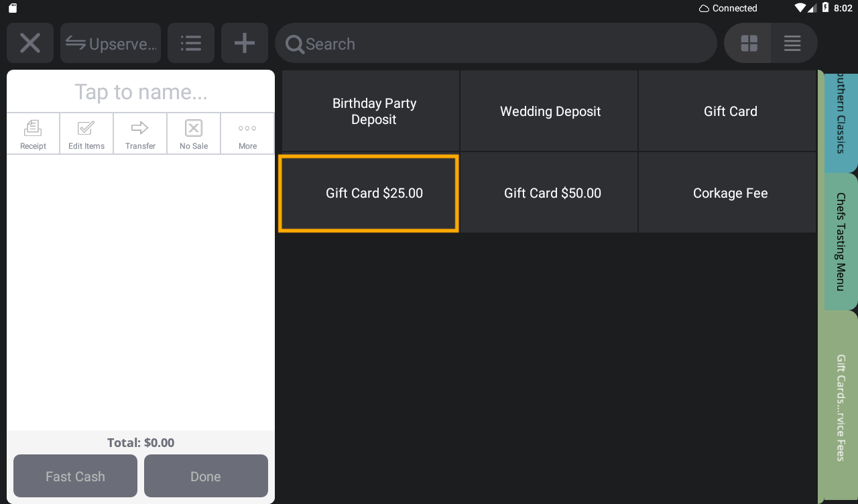Add a Wedding Deposit to the check
This screenshot has width=858, height=504.
pos(550,111)
